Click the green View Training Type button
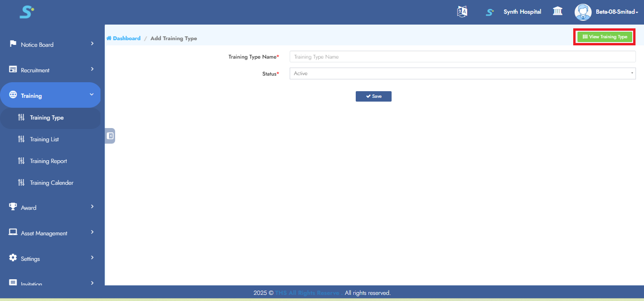 [604, 37]
